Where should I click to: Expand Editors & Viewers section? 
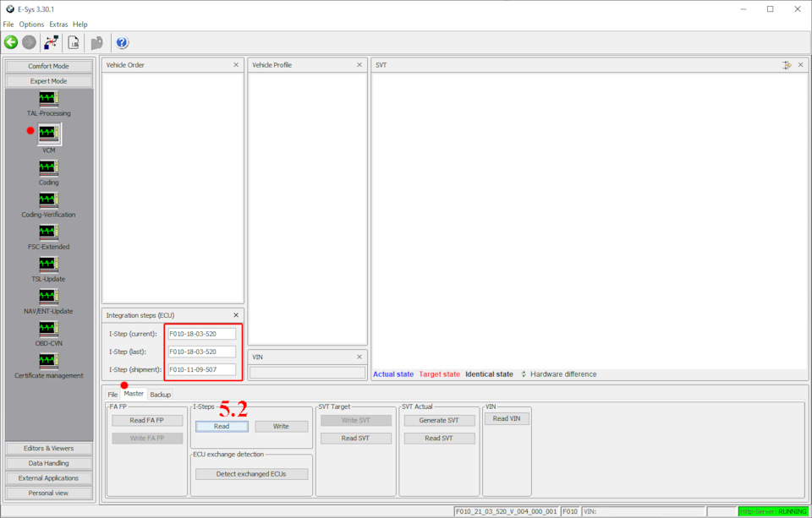coord(49,448)
